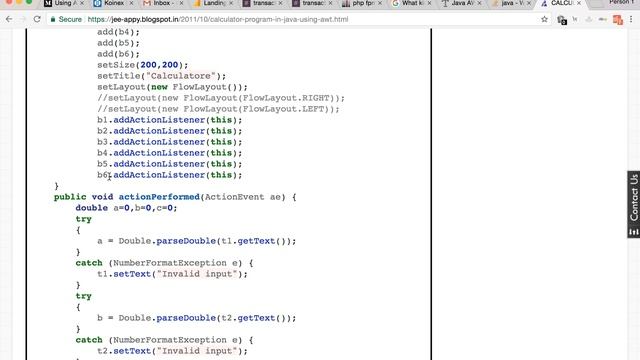Switch to the php fpm tab

click(x=362, y=3)
